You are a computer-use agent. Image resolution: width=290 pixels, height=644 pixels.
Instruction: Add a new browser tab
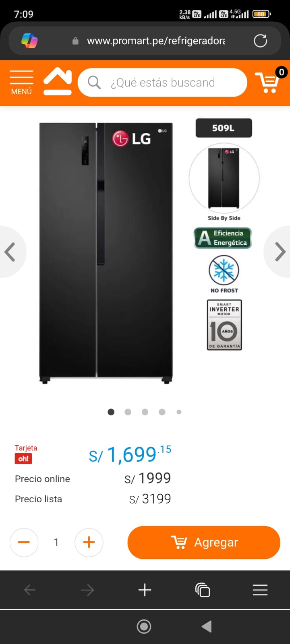[x=145, y=590]
